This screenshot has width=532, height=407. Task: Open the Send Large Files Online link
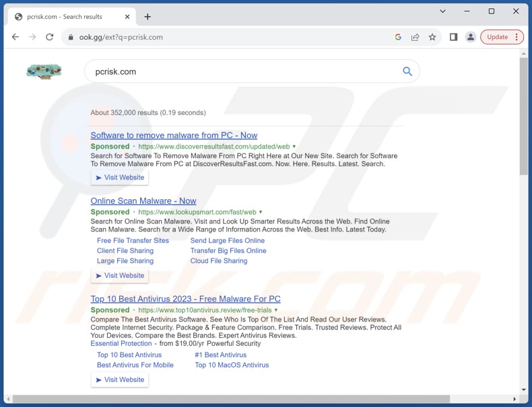[228, 241]
